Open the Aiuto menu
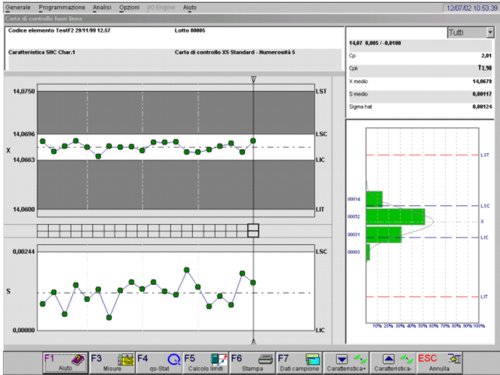This screenshot has height=375, width=500. point(189,7)
